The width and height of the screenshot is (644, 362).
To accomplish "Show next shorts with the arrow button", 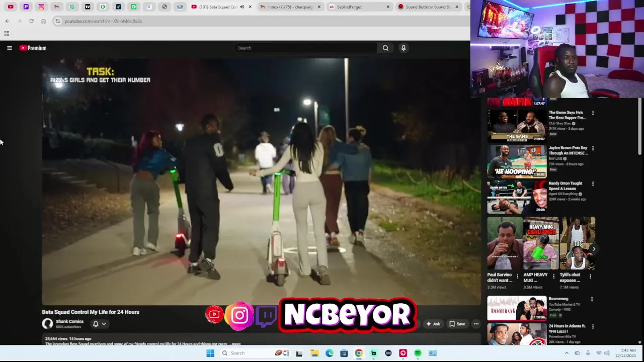I will pos(594,249).
